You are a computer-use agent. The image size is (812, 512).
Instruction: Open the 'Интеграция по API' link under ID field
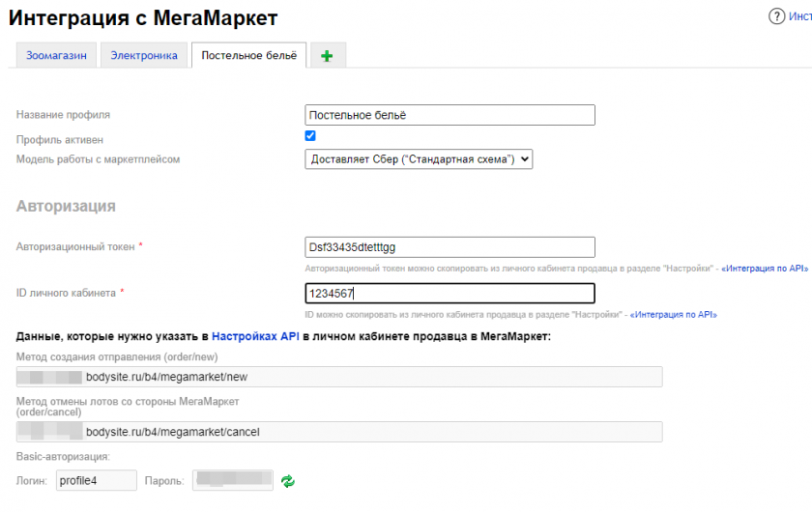(x=673, y=314)
